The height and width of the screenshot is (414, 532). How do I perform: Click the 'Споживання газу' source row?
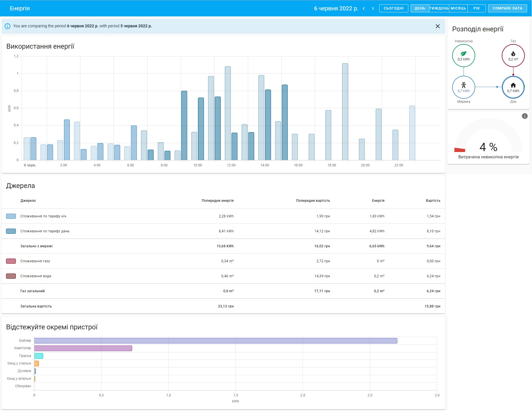tap(223, 261)
